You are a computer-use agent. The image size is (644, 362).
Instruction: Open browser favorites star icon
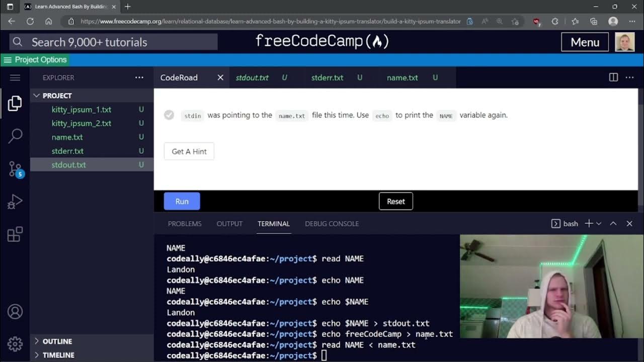pyautogui.click(x=575, y=21)
